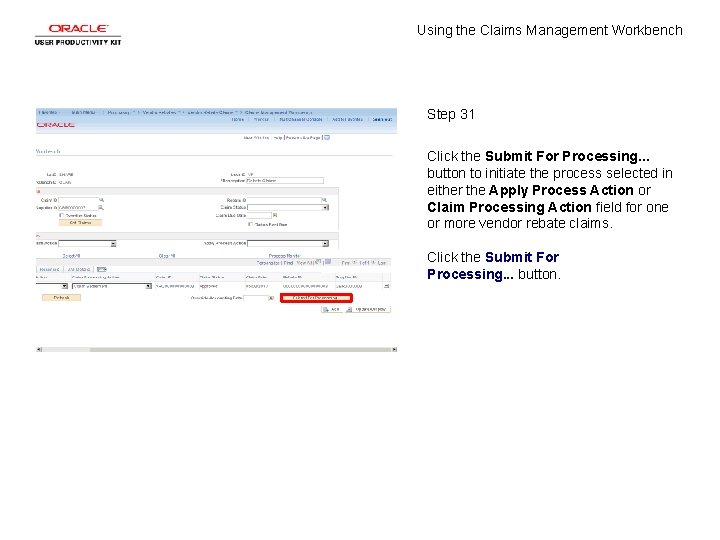
Task: Click the Refresh button
Action: (x=62, y=298)
